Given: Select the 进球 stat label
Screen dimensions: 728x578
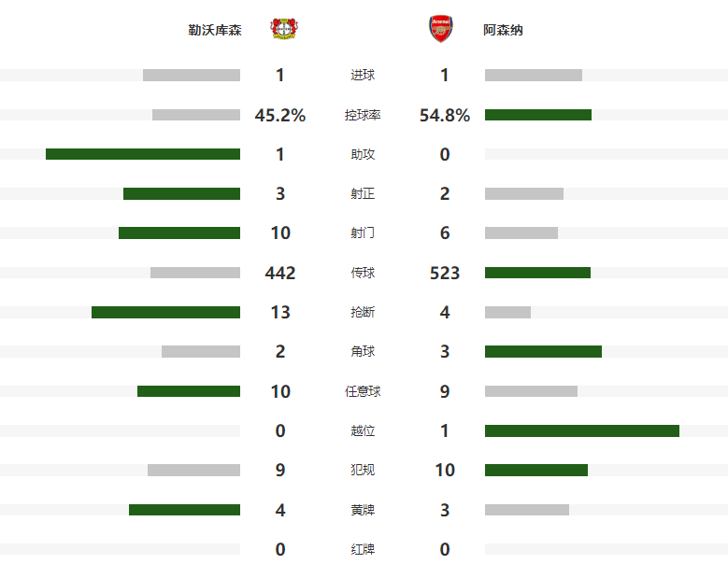Looking at the screenshot, I should point(363,76).
